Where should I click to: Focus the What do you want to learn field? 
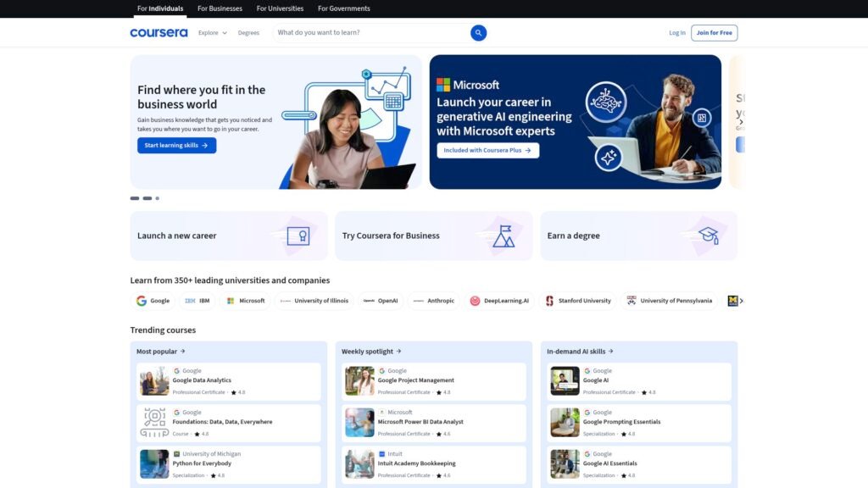(x=370, y=33)
